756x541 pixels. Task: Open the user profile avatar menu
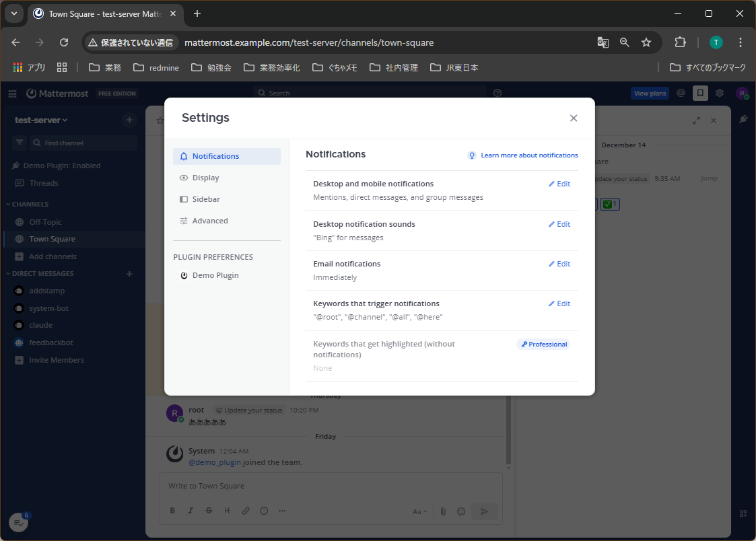742,93
